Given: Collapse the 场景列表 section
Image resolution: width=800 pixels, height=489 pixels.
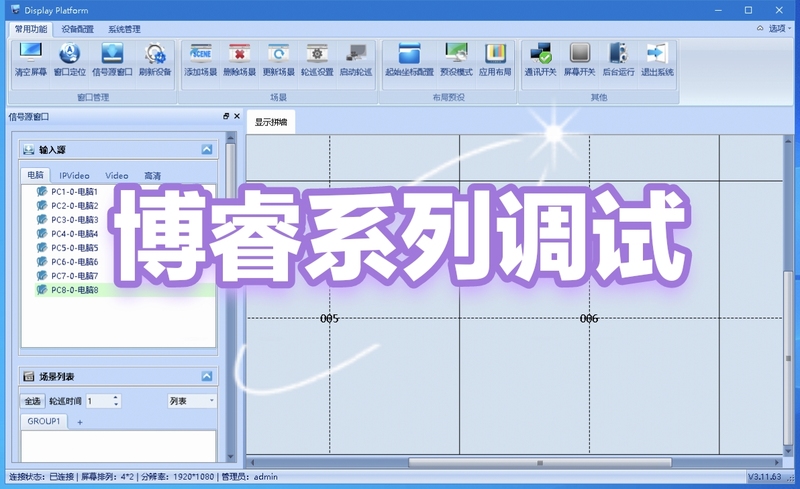Looking at the screenshot, I should pos(207,377).
